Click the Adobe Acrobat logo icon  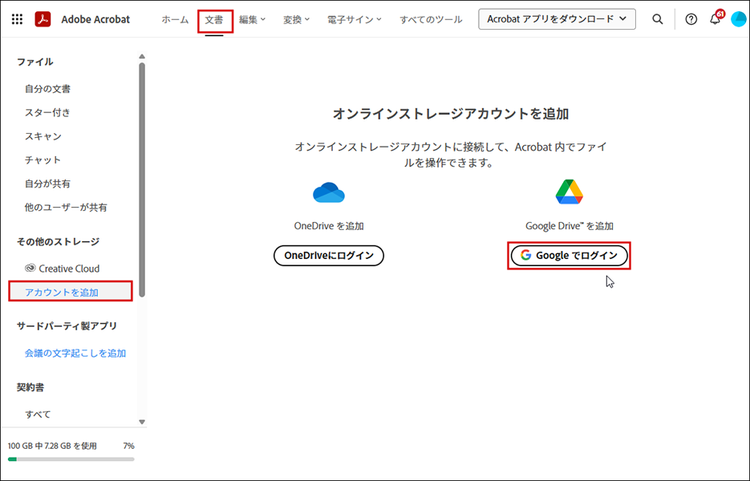44,19
